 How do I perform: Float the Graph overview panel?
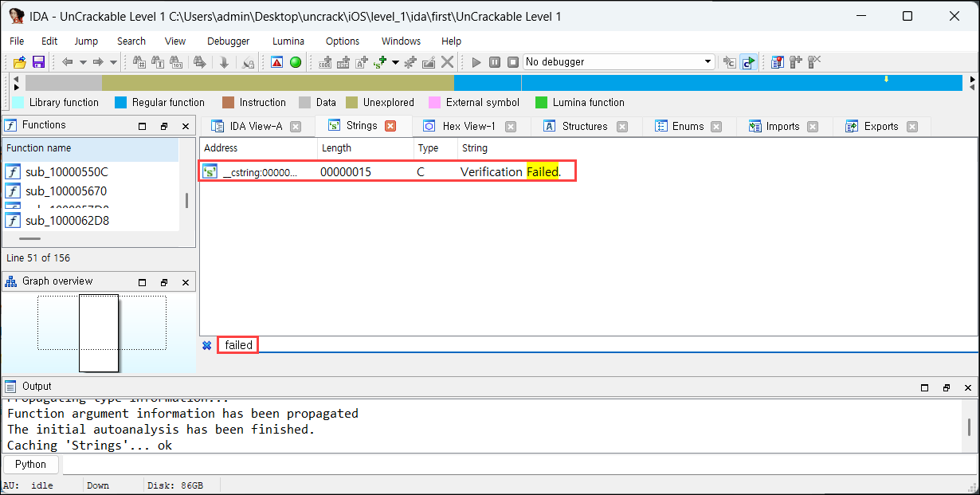tap(164, 282)
